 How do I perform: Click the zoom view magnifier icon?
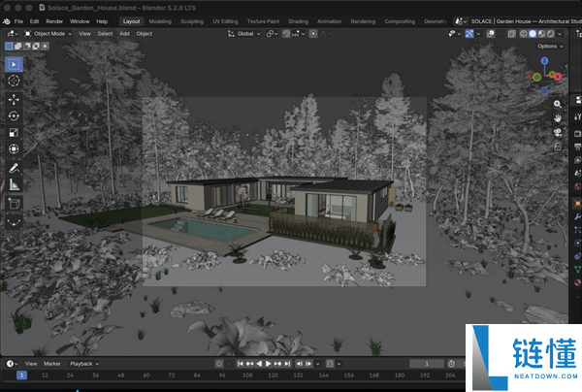pos(557,104)
